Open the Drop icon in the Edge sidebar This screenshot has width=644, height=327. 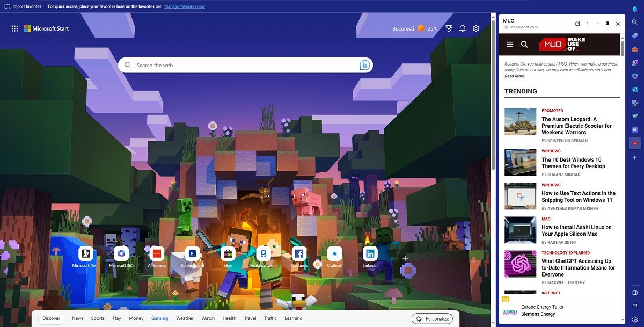[635, 115]
